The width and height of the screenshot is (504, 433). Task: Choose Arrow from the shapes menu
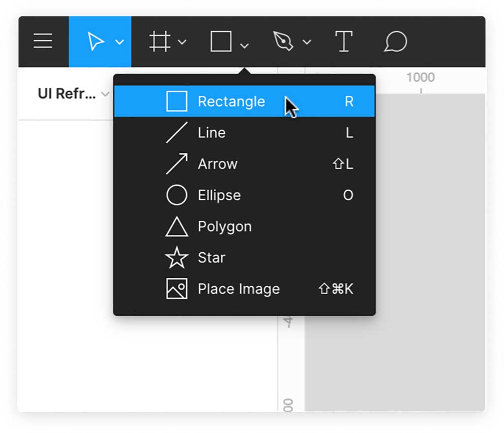tap(244, 164)
